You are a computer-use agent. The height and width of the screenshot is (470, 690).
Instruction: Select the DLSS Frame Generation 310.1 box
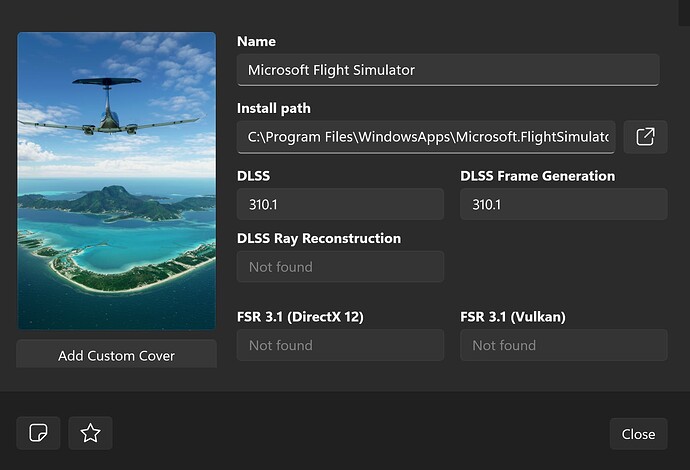click(564, 204)
